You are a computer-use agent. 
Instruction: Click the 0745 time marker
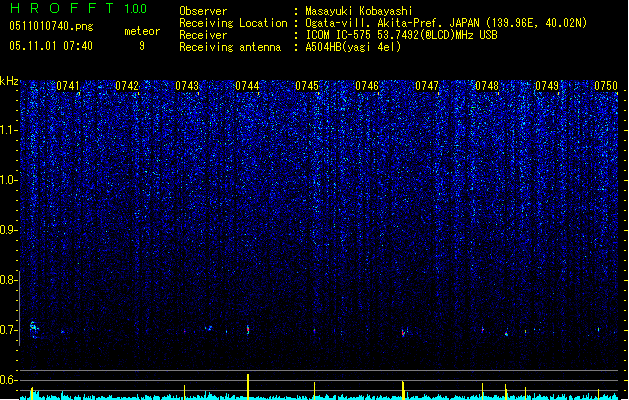coord(307,86)
